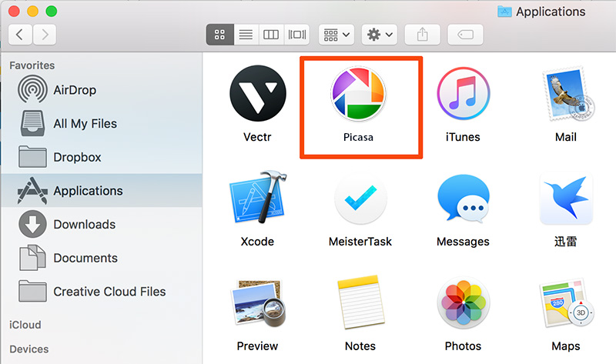The width and height of the screenshot is (616, 364).
Task: Open the Preview app icon
Action: pos(258,302)
